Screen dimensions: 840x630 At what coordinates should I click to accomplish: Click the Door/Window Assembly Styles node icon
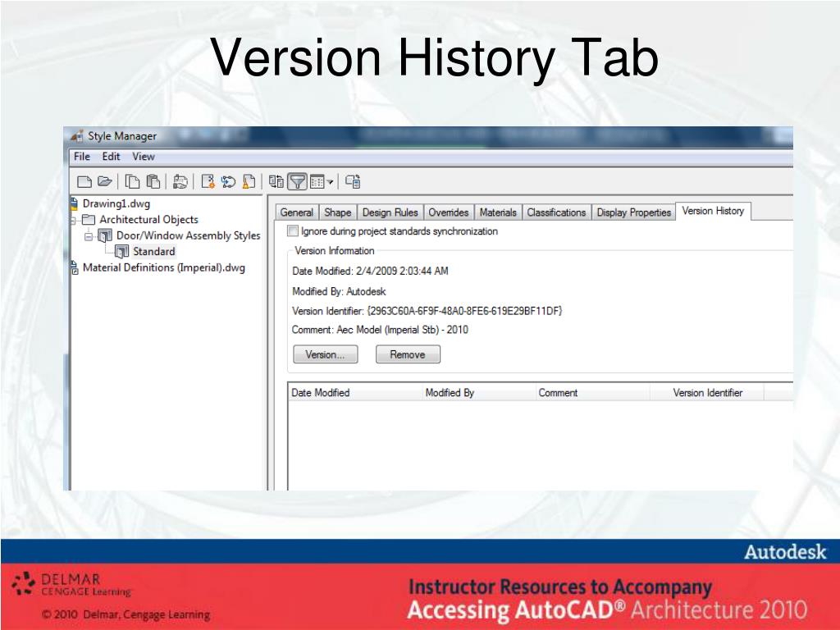coord(105,235)
